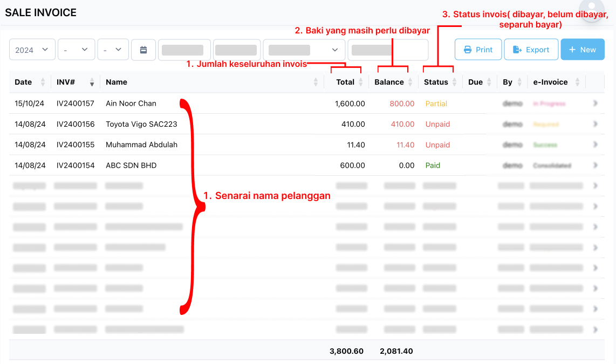Click the Partial status label
Screen dimensions: 616x364
pyautogui.click(x=436, y=104)
